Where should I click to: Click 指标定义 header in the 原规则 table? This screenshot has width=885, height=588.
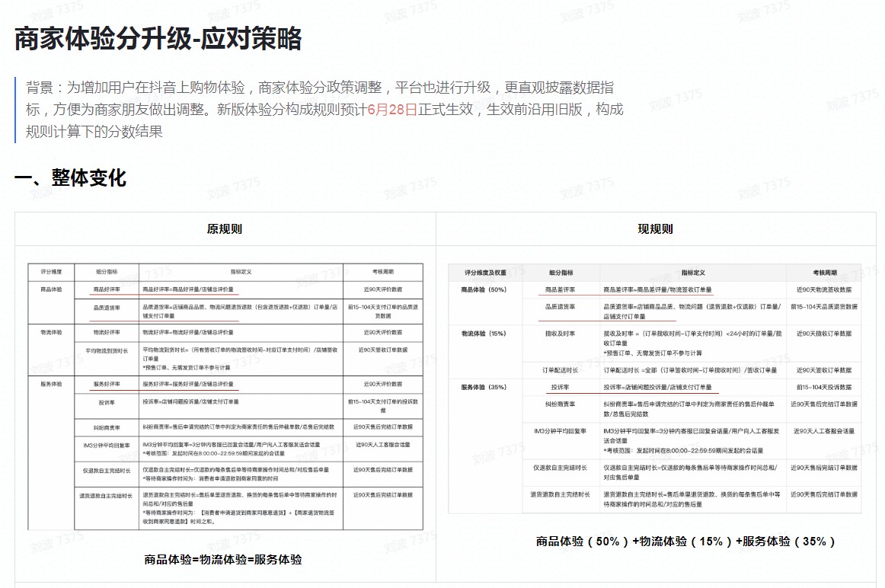pyautogui.click(x=241, y=272)
